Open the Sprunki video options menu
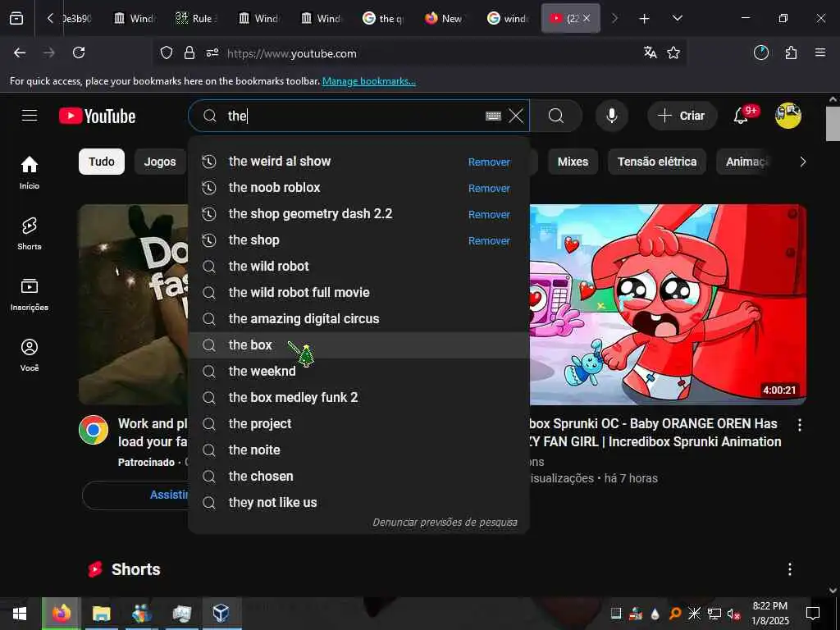 799,425
